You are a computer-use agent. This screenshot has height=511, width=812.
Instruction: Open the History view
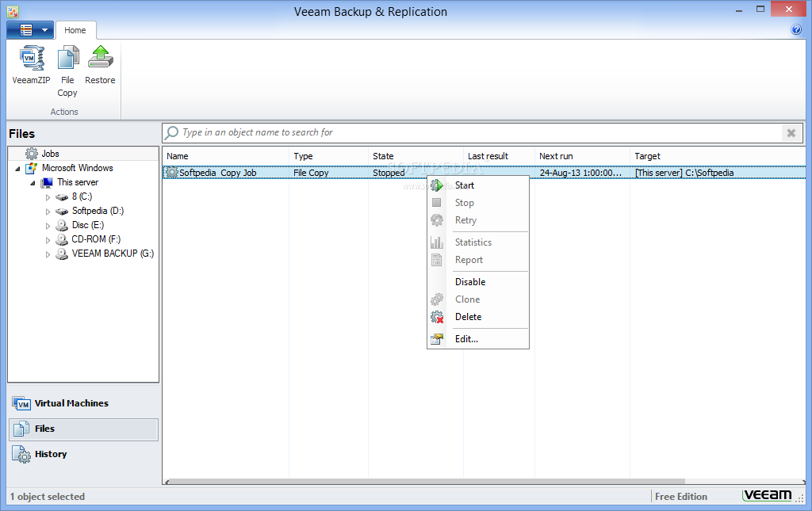[x=83, y=455]
